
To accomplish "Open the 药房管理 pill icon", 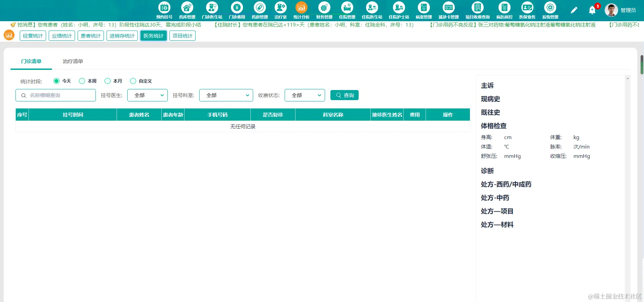I will [x=259, y=7].
